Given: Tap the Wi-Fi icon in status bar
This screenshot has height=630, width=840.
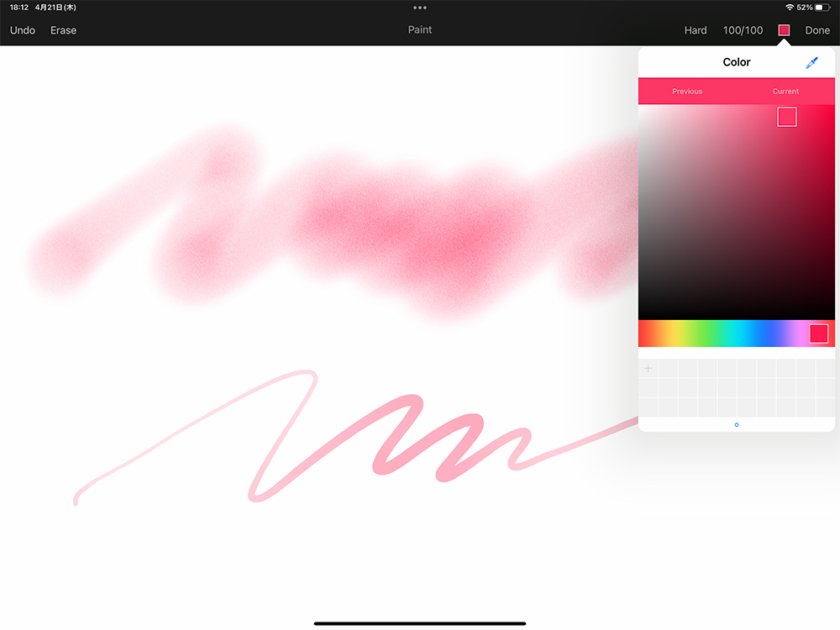Looking at the screenshot, I should 790,8.
